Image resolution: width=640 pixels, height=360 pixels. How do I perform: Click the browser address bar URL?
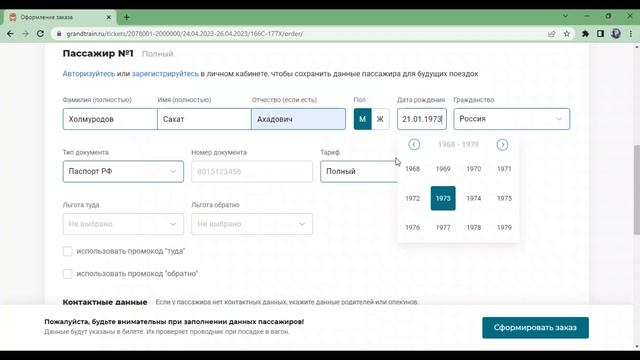(184, 34)
